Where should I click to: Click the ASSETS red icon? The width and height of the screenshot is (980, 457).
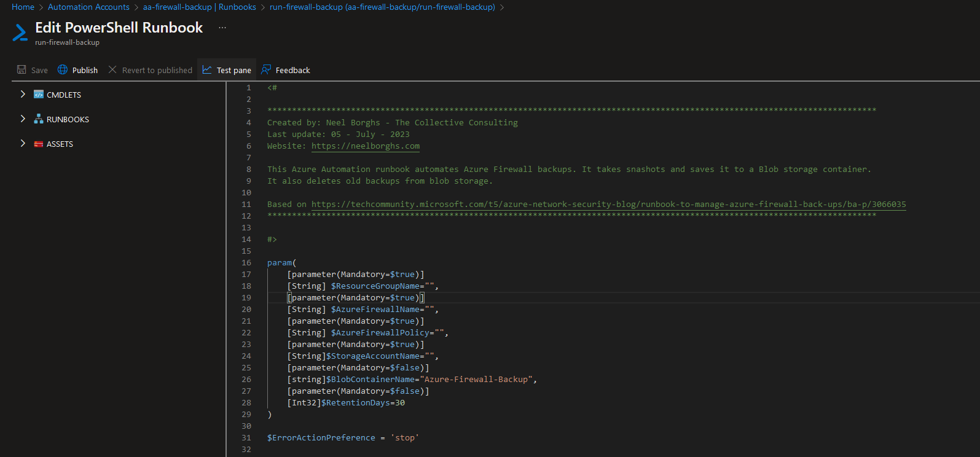pyautogui.click(x=39, y=144)
